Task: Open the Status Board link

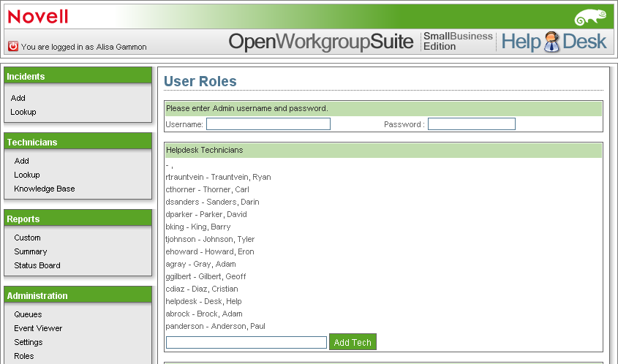Action: tap(37, 265)
